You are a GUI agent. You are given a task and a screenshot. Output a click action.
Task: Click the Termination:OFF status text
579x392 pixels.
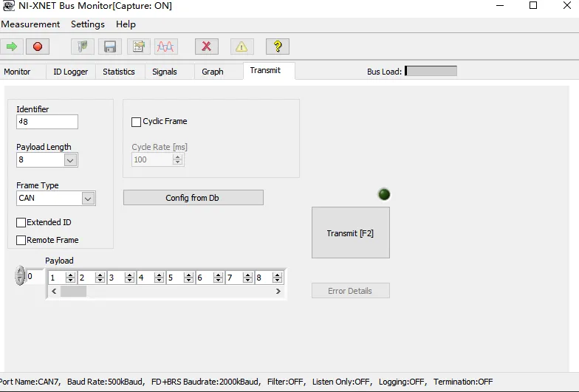click(463, 382)
